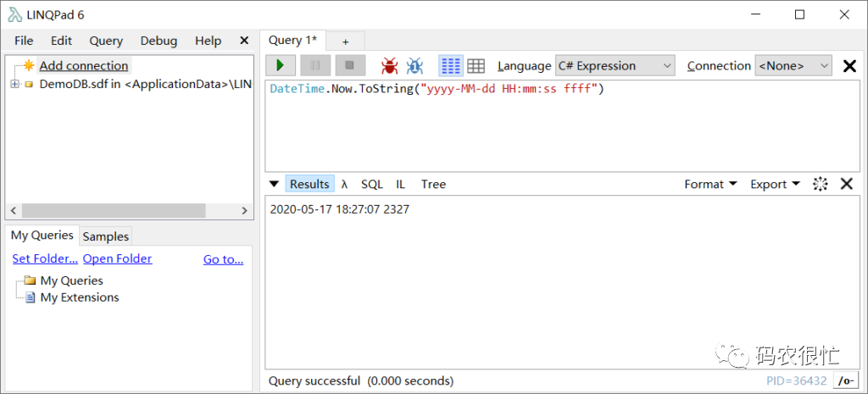The width and height of the screenshot is (868, 394).
Task: Click the connections horizontal scrollbar thumb
Action: pos(114,210)
